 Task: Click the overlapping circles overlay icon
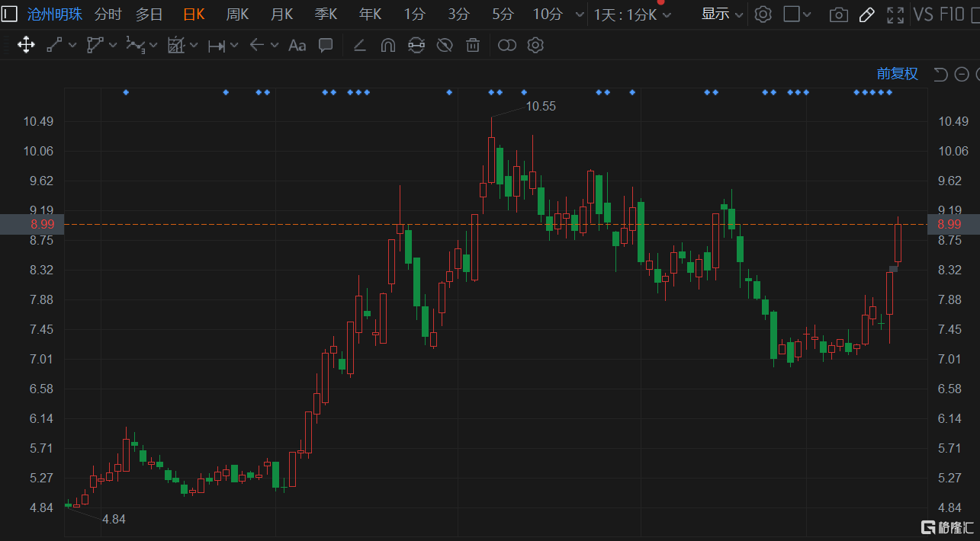click(x=507, y=46)
